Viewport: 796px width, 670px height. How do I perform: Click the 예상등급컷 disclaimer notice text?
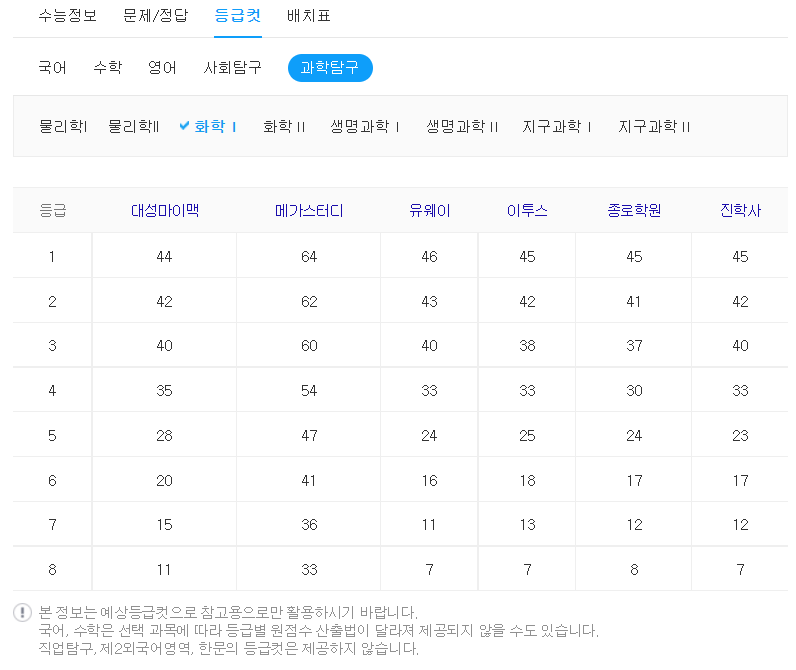tap(228, 613)
